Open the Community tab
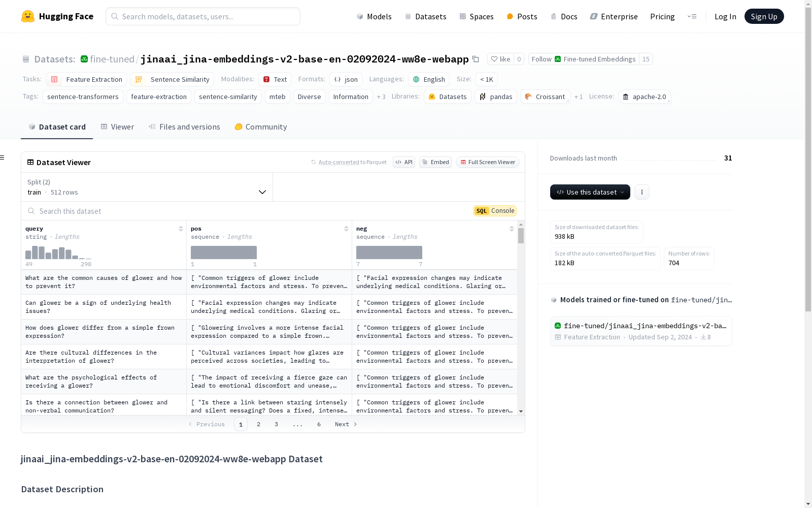Viewport: 812px width, 508px height. [261, 127]
